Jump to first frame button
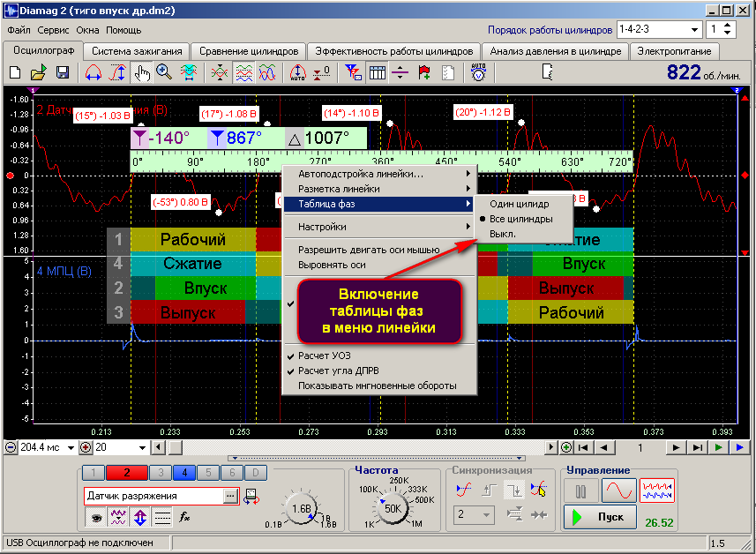The image size is (756, 554). [583, 448]
